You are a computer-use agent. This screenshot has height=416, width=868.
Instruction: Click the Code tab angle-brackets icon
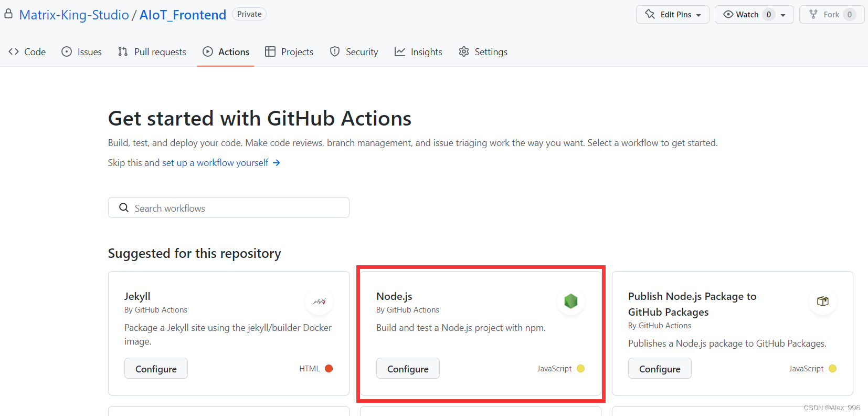click(x=14, y=51)
